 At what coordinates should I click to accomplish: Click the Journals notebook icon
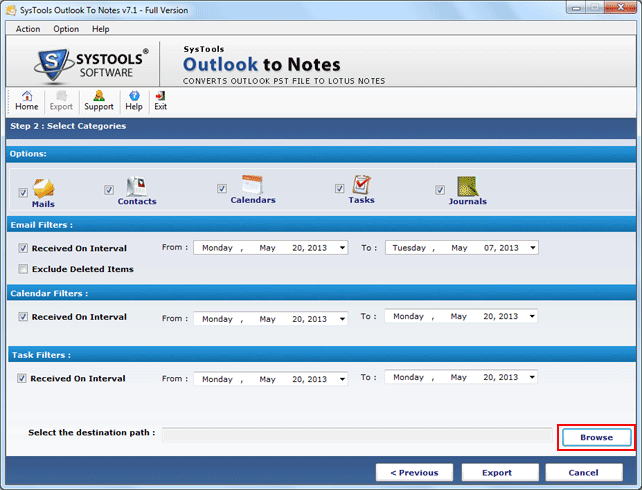point(467,186)
